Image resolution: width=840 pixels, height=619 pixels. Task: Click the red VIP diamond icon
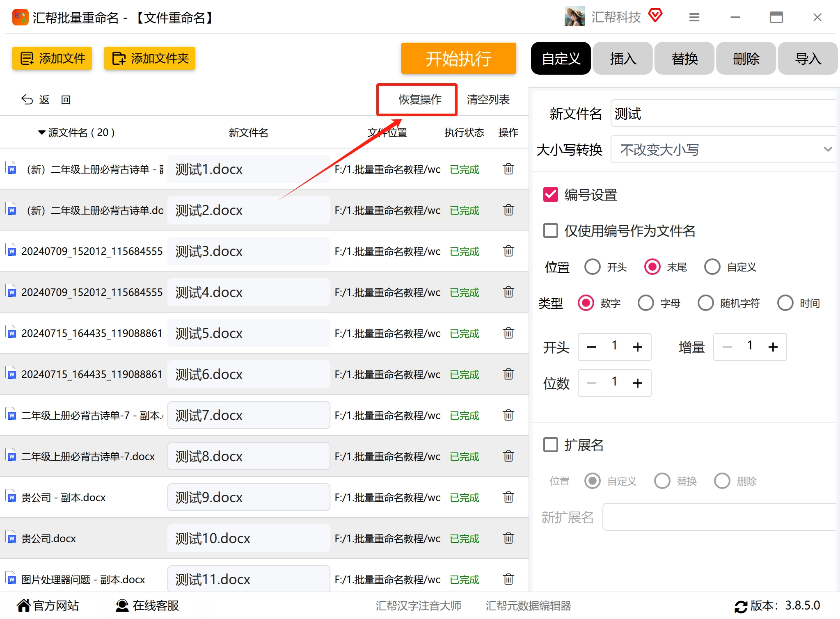(x=655, y=16)
